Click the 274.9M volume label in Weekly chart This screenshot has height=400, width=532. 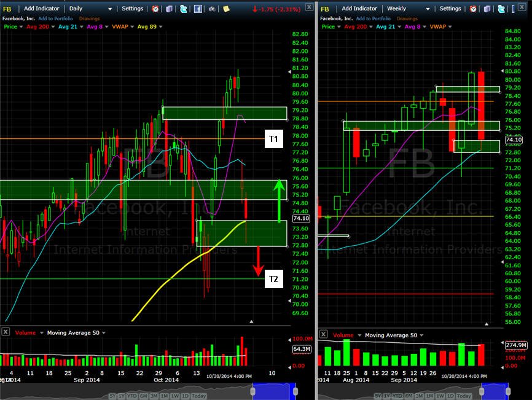coord(515,345)
